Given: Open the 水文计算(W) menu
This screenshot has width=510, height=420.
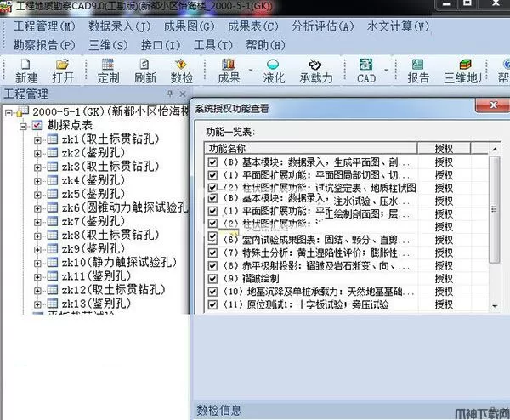Looking at the screenshot, I should 398,26.
